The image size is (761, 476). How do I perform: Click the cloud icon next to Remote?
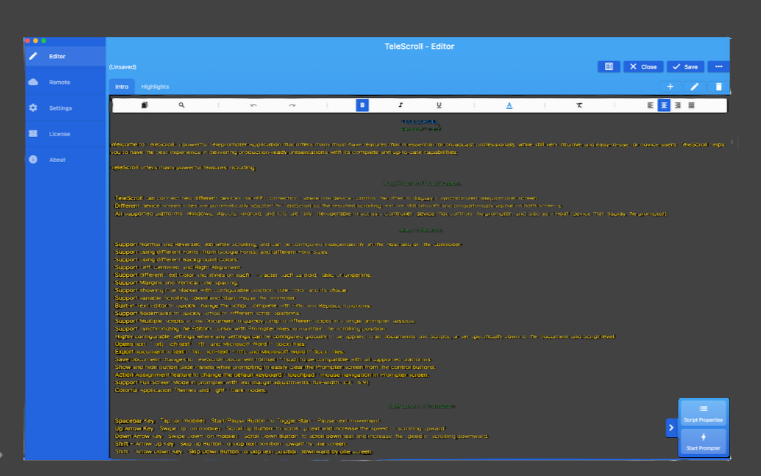coord(33,82)
